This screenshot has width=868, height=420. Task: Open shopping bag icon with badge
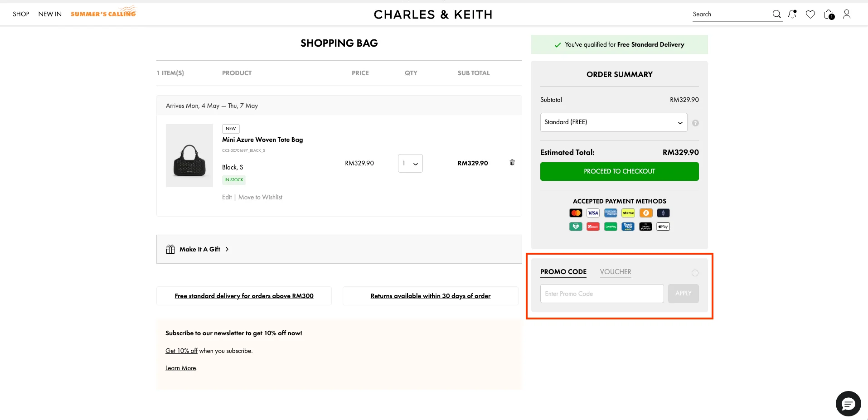829,14
